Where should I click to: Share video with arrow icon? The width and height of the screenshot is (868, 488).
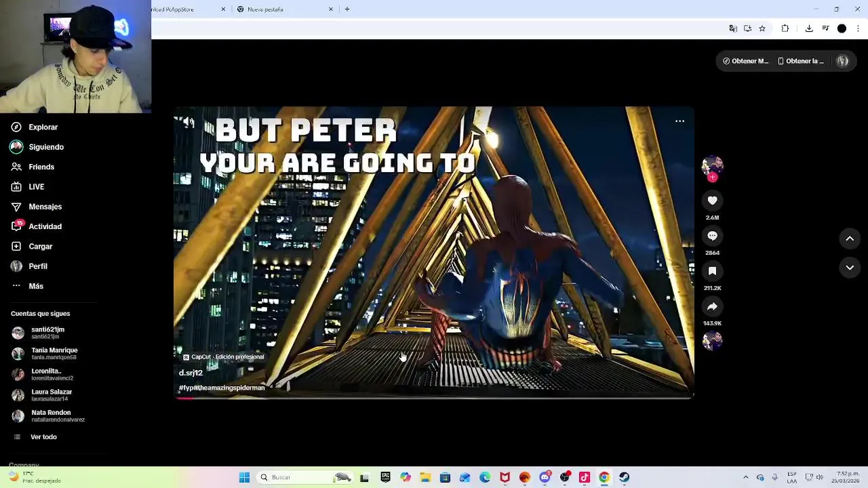pos(712,306)
